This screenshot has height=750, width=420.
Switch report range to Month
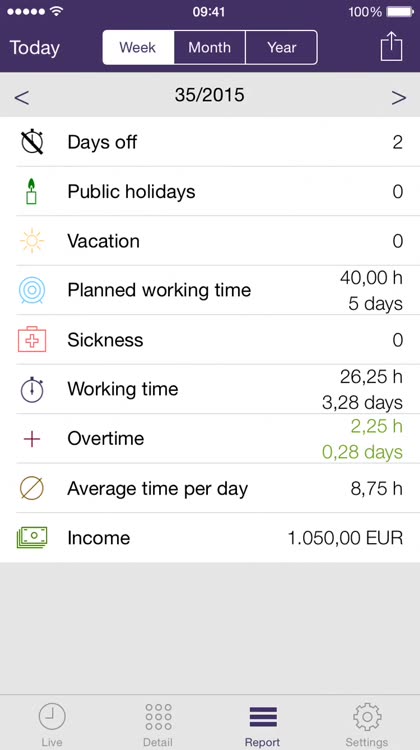pyautogui.click(x=210, y=47)
